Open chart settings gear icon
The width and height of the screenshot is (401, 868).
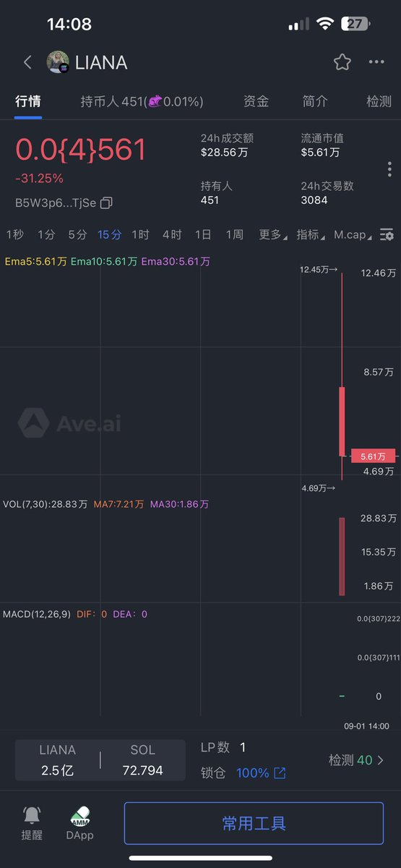(x=387, y=234)
